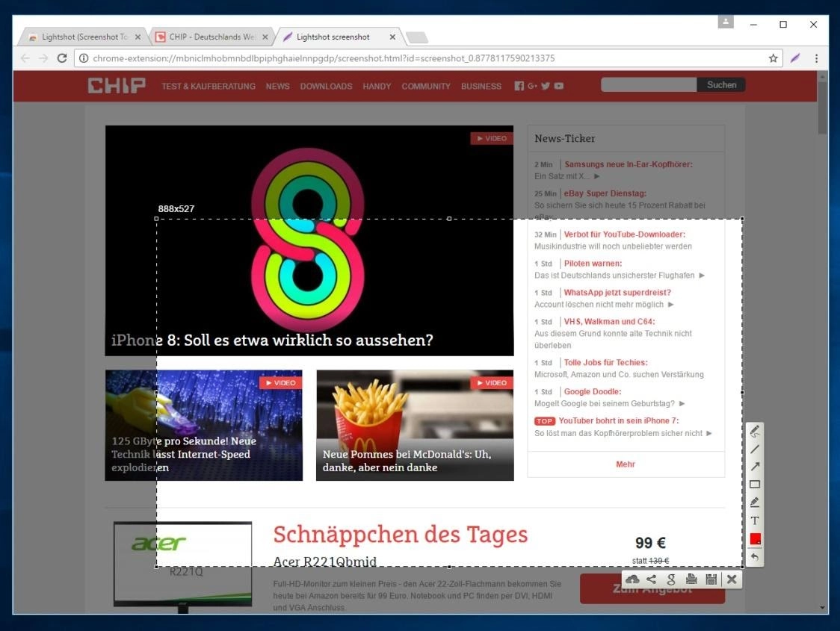Close the Lightshot screenshot tab
The width and height of the screenshot is (840, 631).
[x=392, y=37]
